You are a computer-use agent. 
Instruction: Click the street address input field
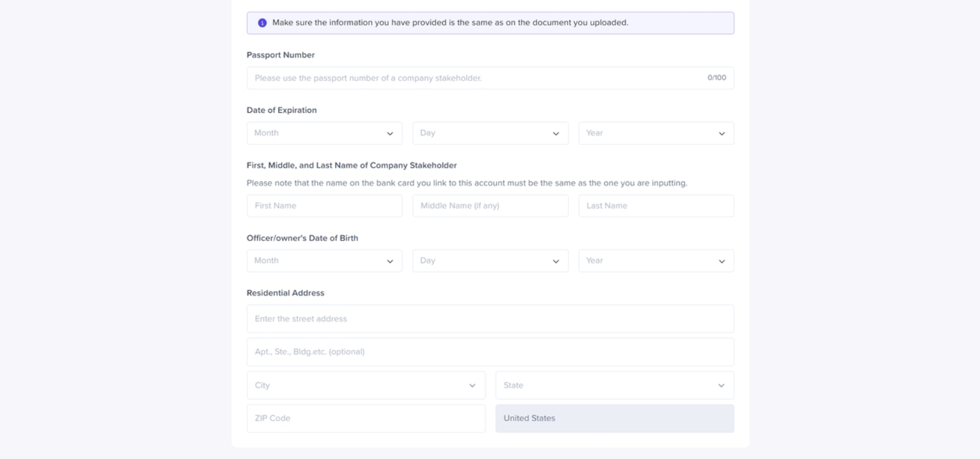(x=489, y=319)
